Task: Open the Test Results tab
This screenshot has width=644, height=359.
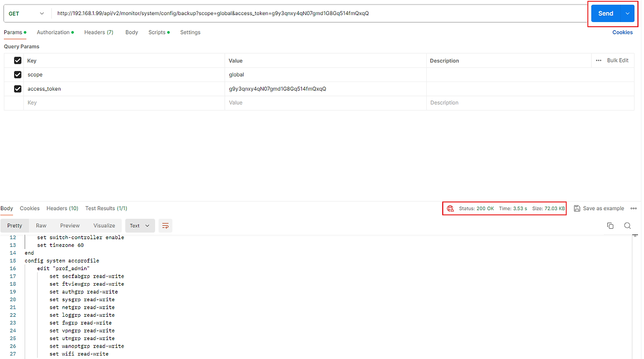Action: pyautogui.click(x=106, y=208)
